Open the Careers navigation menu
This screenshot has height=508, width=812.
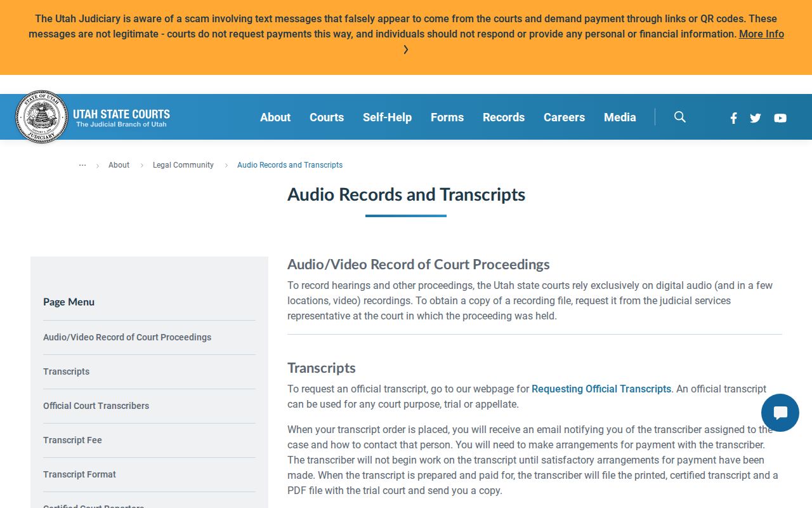[x=564, y=117]
